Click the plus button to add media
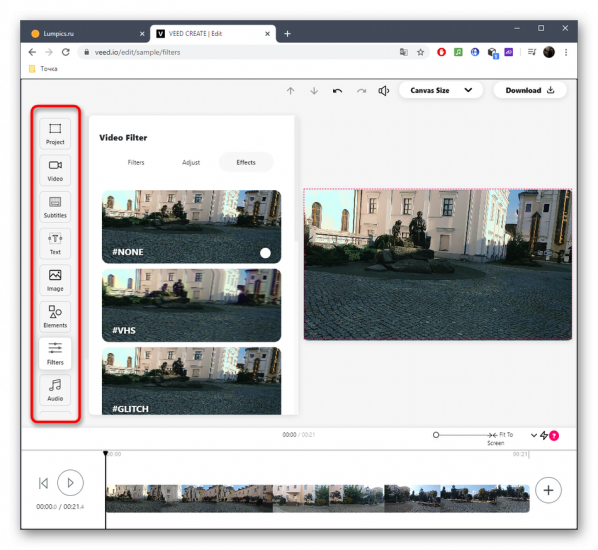 [548, 490]
